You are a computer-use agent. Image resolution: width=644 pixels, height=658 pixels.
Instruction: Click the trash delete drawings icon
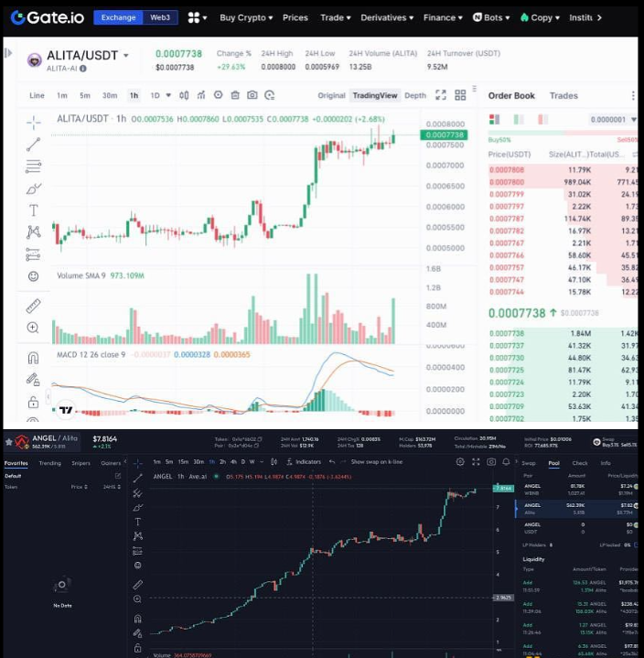pos(235,95)
